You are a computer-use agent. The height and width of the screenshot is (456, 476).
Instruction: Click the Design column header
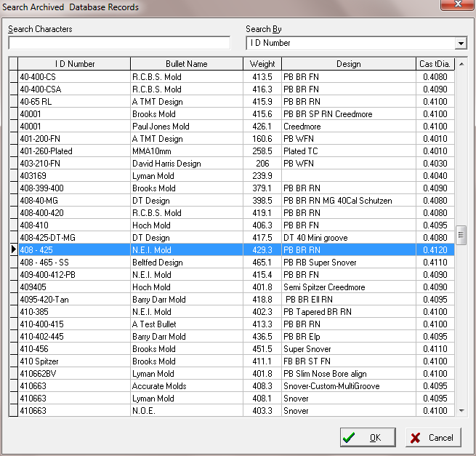tap(349, 64)
